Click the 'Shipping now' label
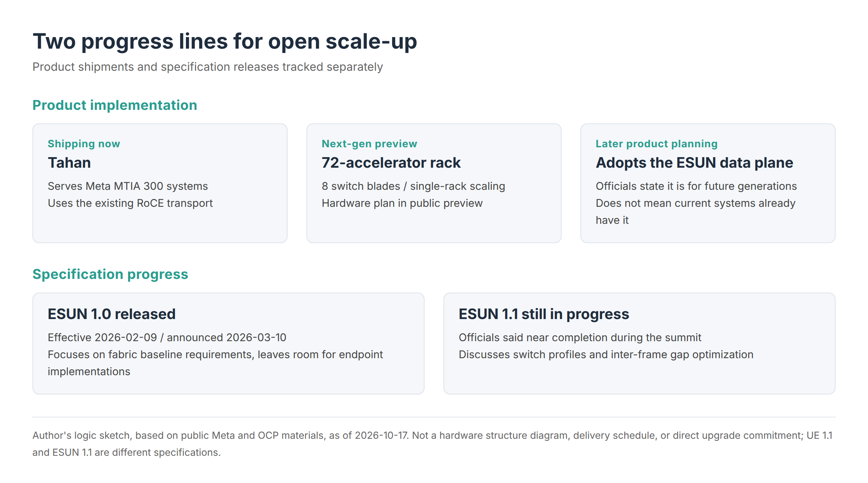Screen dimensions: 868x483 84,144
